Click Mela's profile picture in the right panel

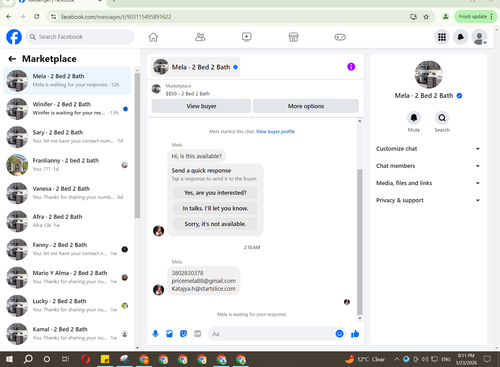pyautogui.click(x=428, y=74)
